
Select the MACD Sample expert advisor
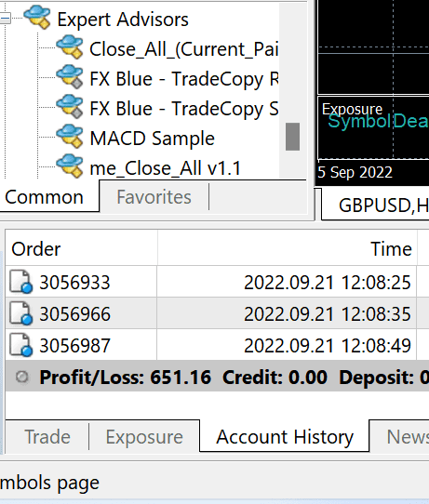pyautogui.click(x=152, y=139)
